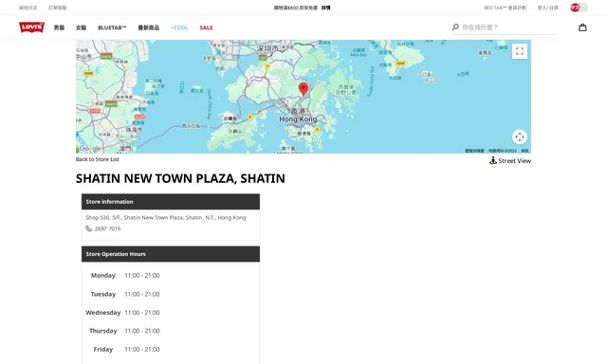Go Back to Store List
Screen dimensions: 607x364
coord(97,159)
